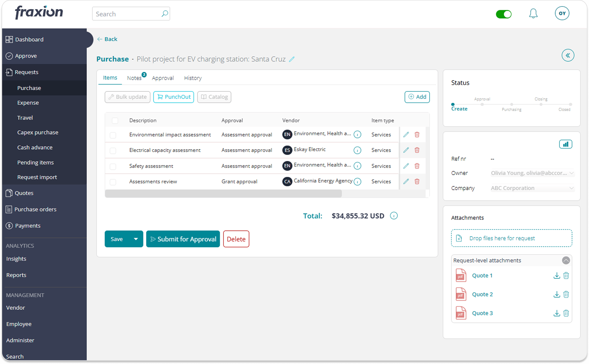Switch to the Notes tab
The height and width of the screenshot is (364, 589).
coord(134,78)
